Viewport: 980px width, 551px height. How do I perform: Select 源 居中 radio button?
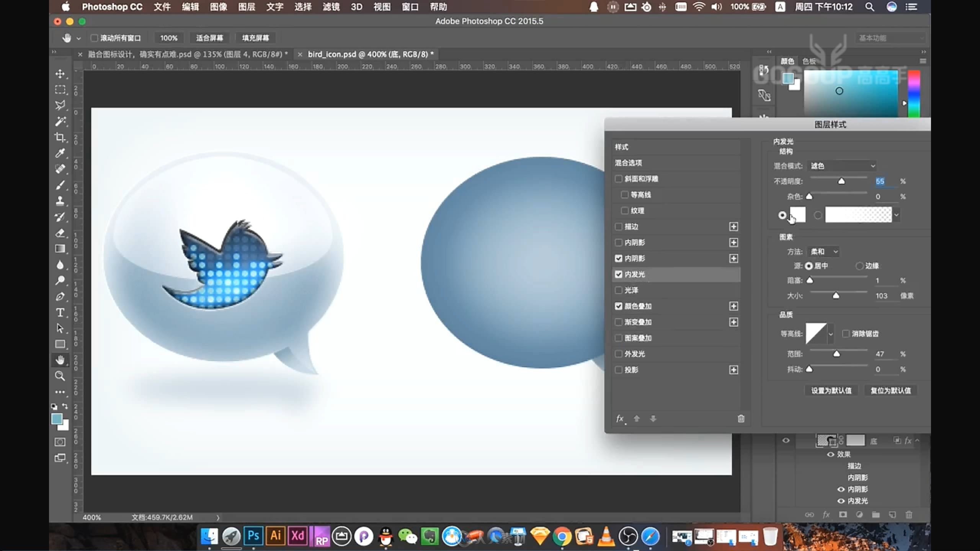coord(808,265)
